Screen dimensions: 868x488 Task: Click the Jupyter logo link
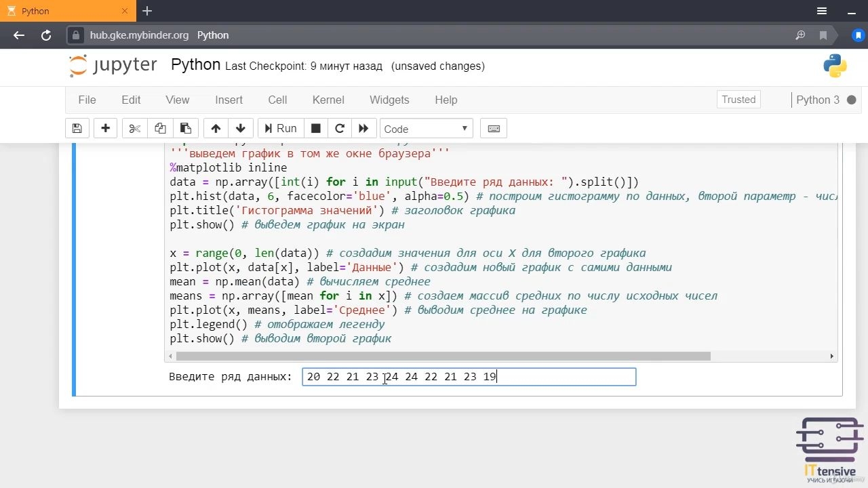pos(113,66)
